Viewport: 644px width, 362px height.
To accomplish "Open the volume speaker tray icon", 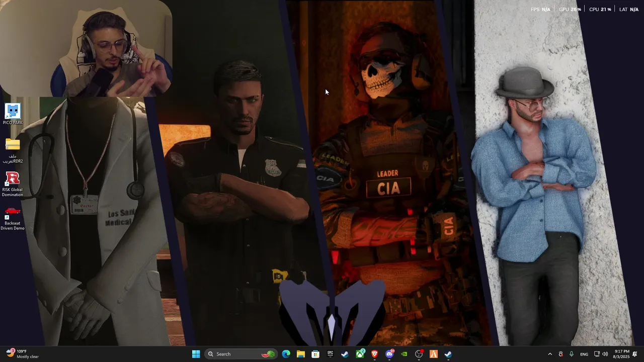I will (605, 354).
